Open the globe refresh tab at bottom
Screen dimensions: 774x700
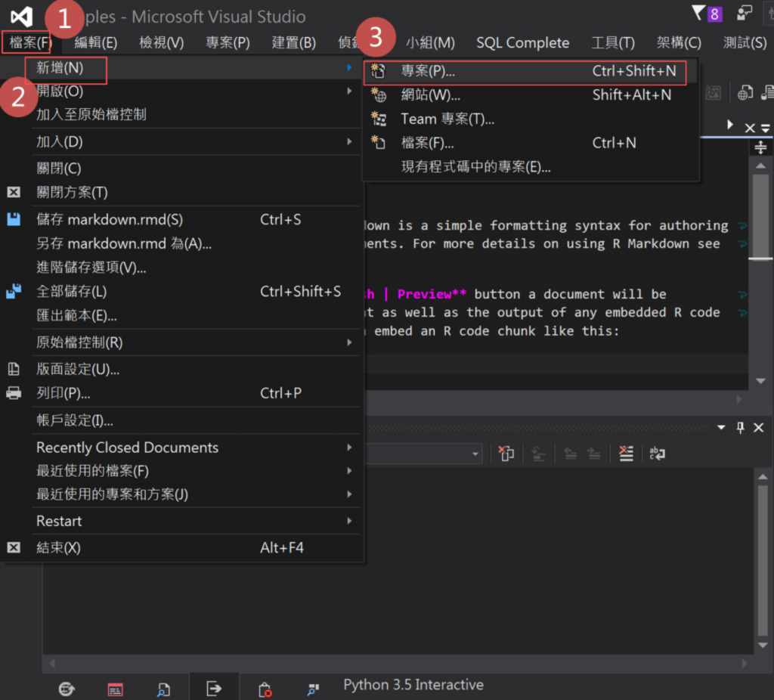coord(67,689)
